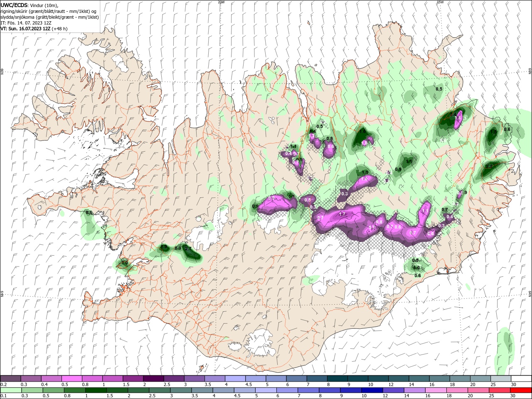Select the dark mauve 0.2 swatch in top legend row
Viewport: 532px width, 399px height.
pos(10,379)
